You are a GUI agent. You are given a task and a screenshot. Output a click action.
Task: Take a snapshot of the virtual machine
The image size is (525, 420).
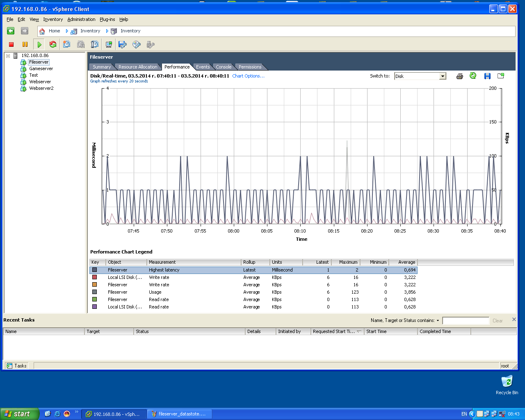(x=67, y=44)
